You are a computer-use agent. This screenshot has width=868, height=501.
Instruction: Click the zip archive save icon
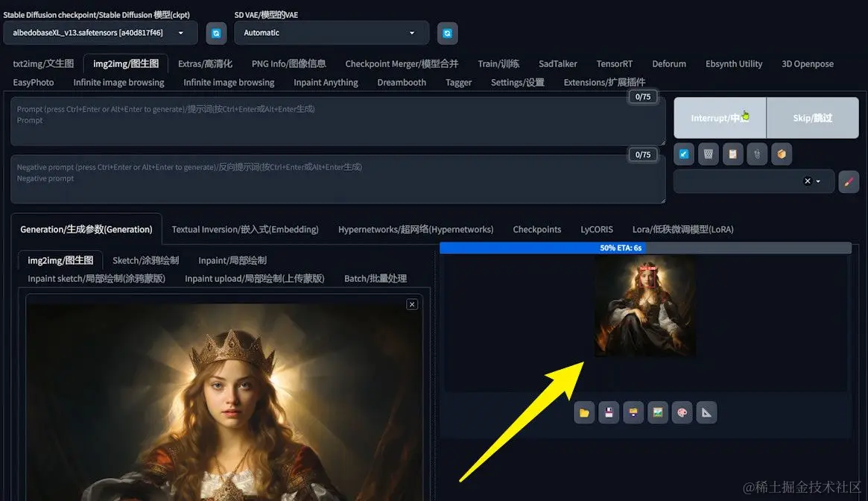coord(633,413)
